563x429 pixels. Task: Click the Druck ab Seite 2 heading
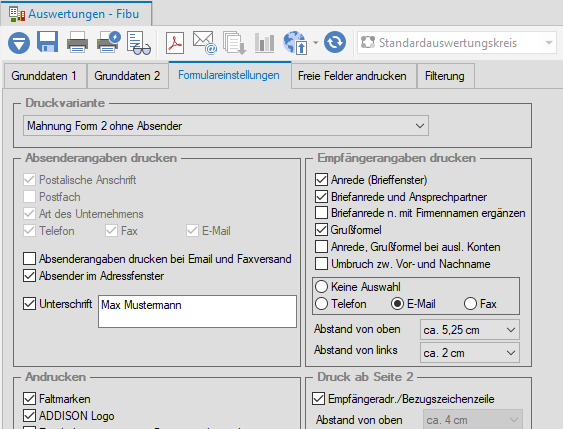pyautogui.click(x=365, y=377)
